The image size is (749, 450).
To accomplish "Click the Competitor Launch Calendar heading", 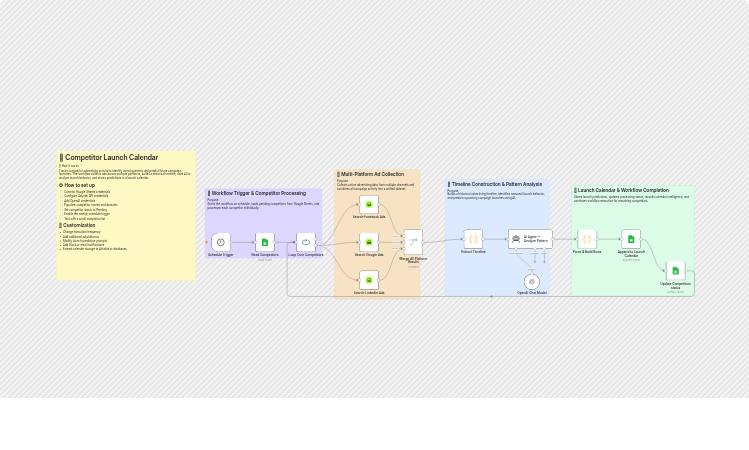I will click(111, 157).
